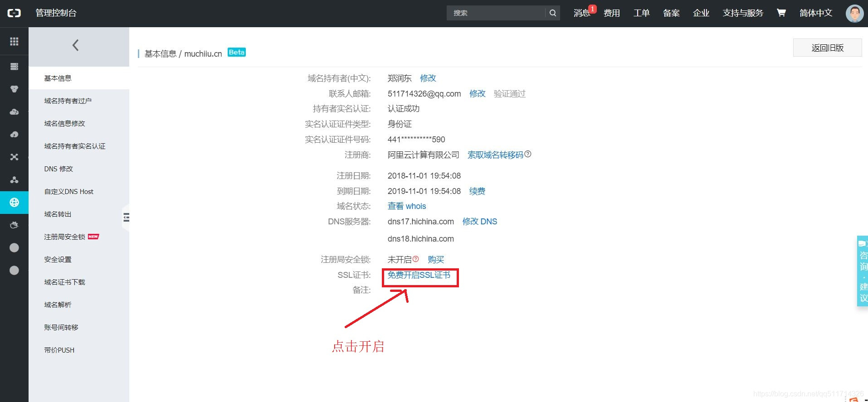This screenshot has height=402, width=868.
Task: Open the user avatar menu
Action: pos(854,13)
